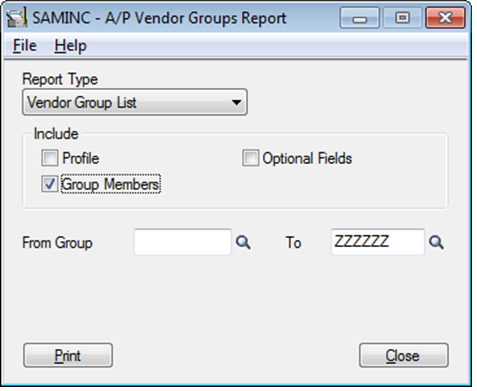The height and width of the screenshot is (391, 477).
Task: Close window with the red X
Action: click(x=445, y=18)
